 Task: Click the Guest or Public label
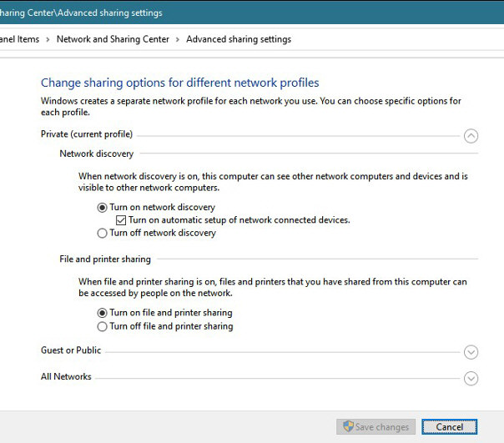pos(71,350)
